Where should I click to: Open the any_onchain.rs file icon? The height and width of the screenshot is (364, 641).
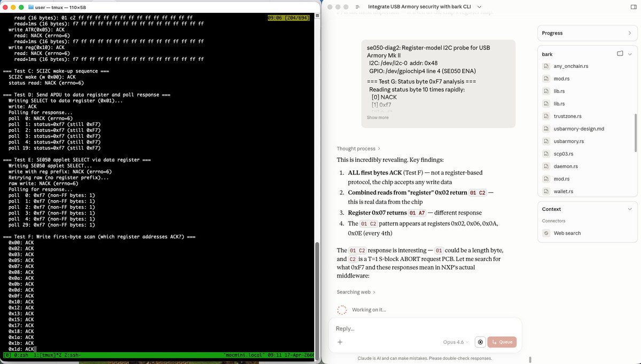[x=546, y=66]
